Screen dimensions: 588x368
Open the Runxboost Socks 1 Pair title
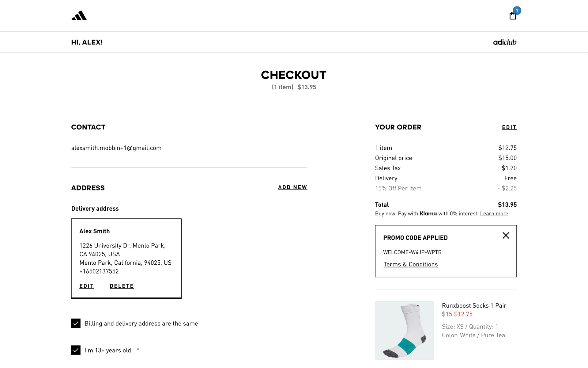click(x=474, y=305)
